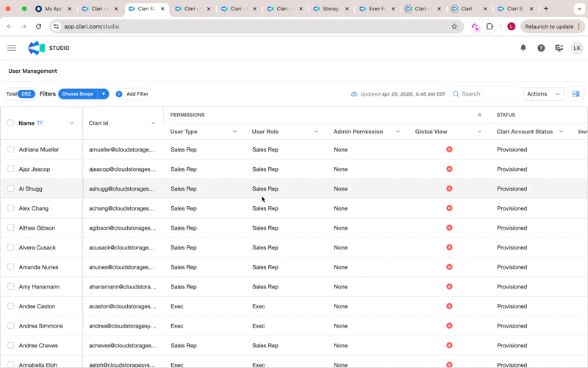This screenshot has height=368, width=588.
Task: Click the pink extension icon in toolbar
Action: coord(476,26)
